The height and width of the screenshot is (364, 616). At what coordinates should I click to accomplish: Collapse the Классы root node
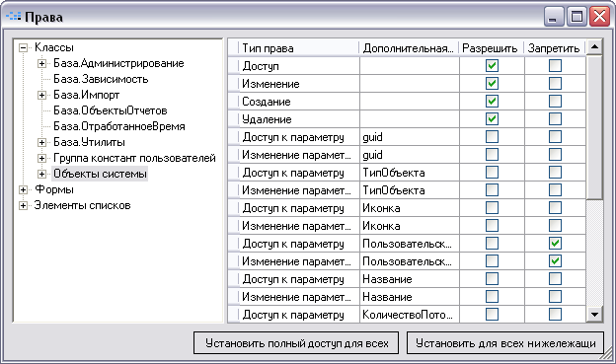(23, 48)
